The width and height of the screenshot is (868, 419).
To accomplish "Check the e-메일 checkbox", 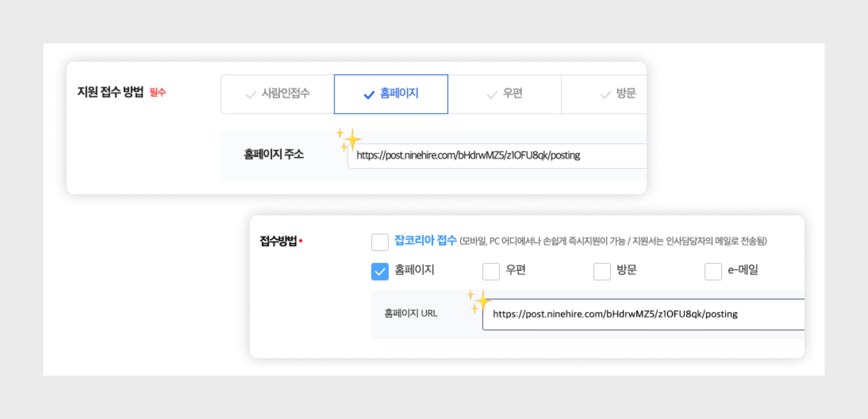I will (x=713, y=271).
